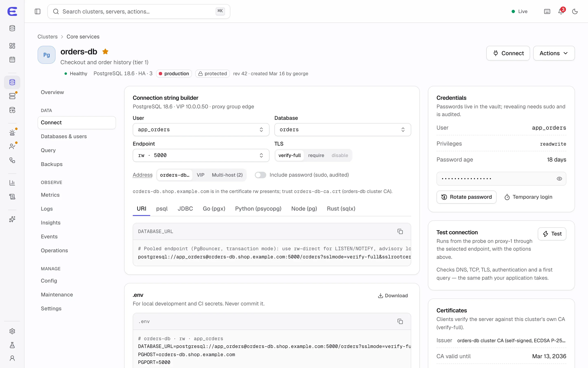Click the Connect button at top right

pyautogui.click(x=508, y=53)
